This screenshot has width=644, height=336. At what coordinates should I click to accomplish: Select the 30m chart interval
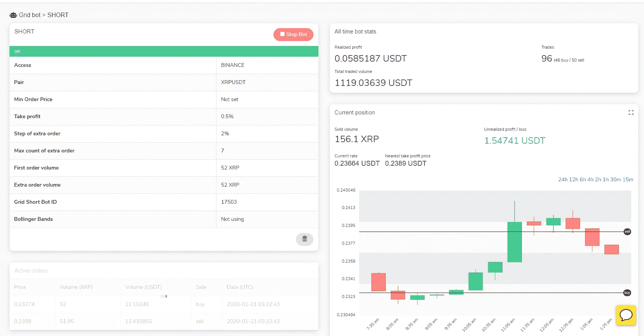coord(615,179)
